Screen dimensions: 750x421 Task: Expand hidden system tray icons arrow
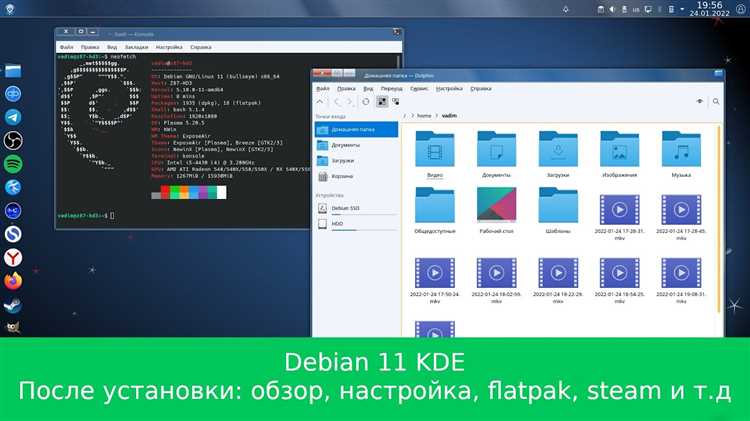click(x=682, y=9)
